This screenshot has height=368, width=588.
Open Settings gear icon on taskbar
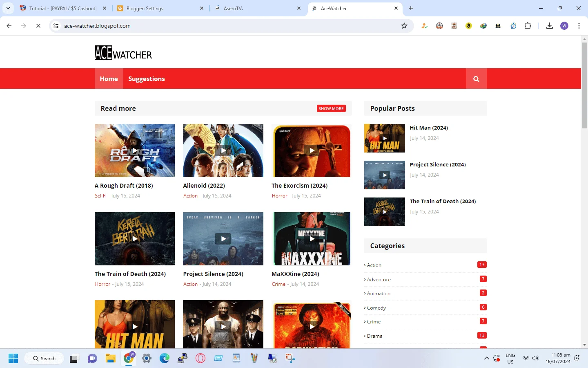coord(147,359)
